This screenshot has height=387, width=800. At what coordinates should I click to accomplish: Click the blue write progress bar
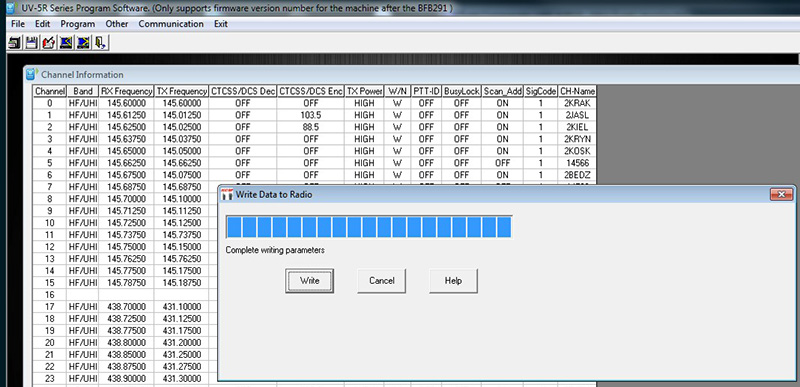[369, 226]
